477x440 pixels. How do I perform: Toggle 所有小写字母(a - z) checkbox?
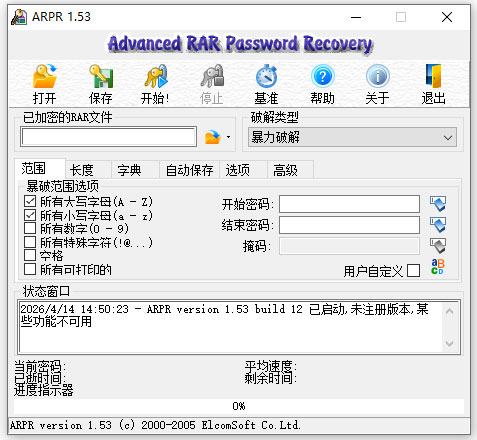pos(30,215)
